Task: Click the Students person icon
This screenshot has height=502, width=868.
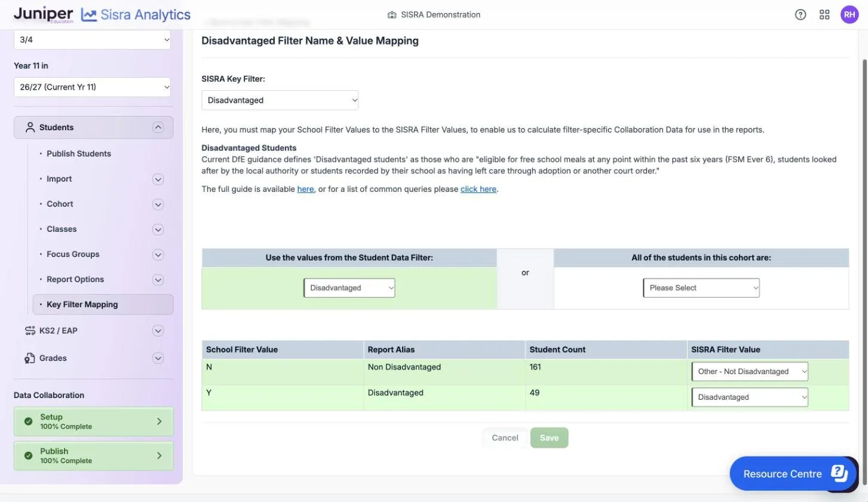Action: [30, 127]
